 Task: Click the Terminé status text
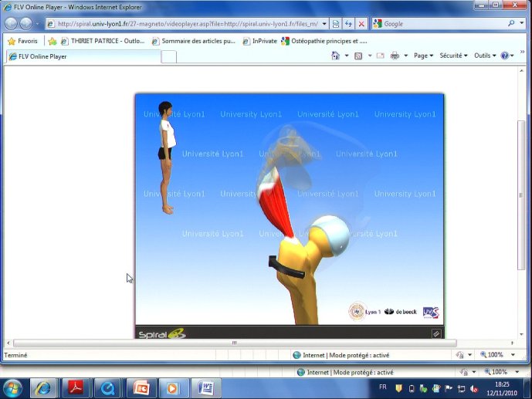coord(15,355)
